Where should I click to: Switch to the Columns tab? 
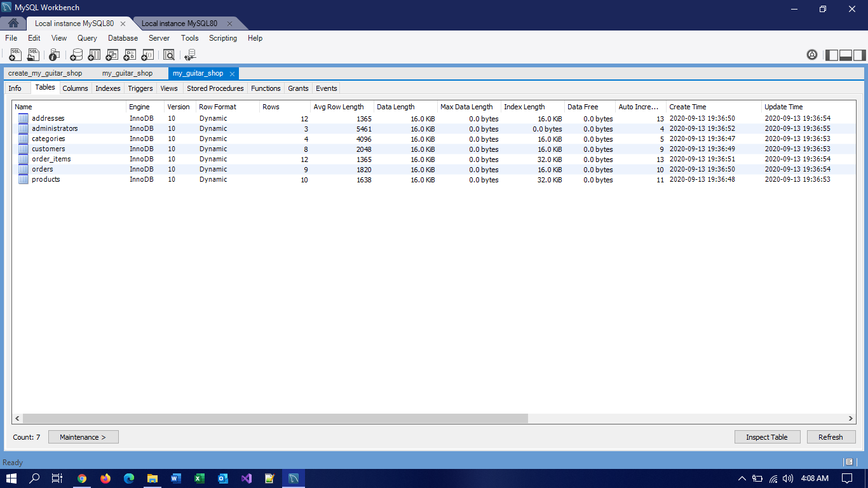tap(75, 88)
